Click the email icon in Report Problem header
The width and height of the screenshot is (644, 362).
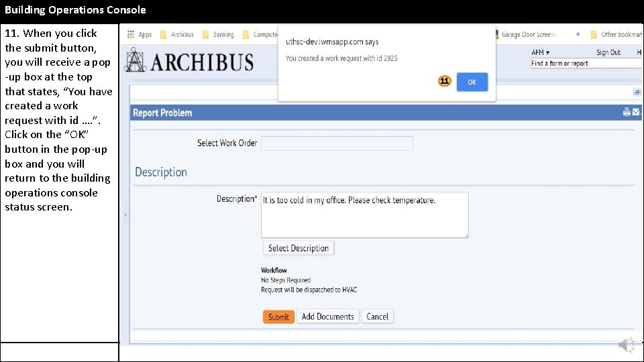point(636,112)
